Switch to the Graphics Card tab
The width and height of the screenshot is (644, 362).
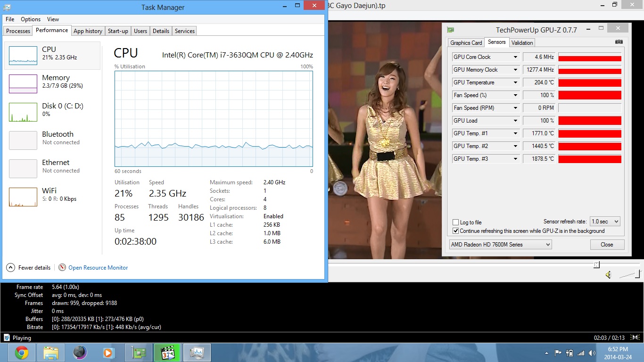[x=466, y=42]
